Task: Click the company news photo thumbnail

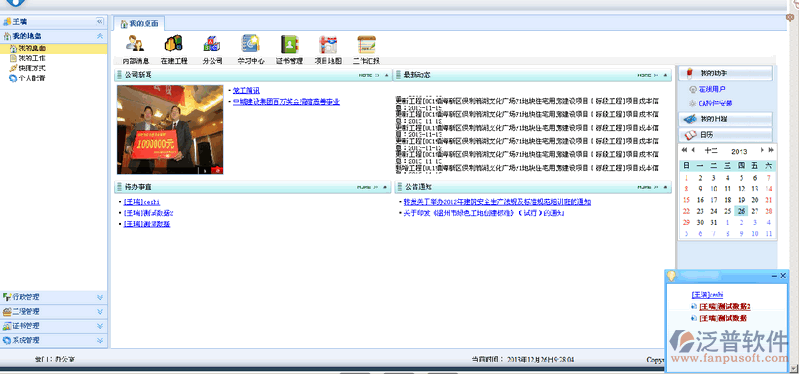Action: (170, 130)
